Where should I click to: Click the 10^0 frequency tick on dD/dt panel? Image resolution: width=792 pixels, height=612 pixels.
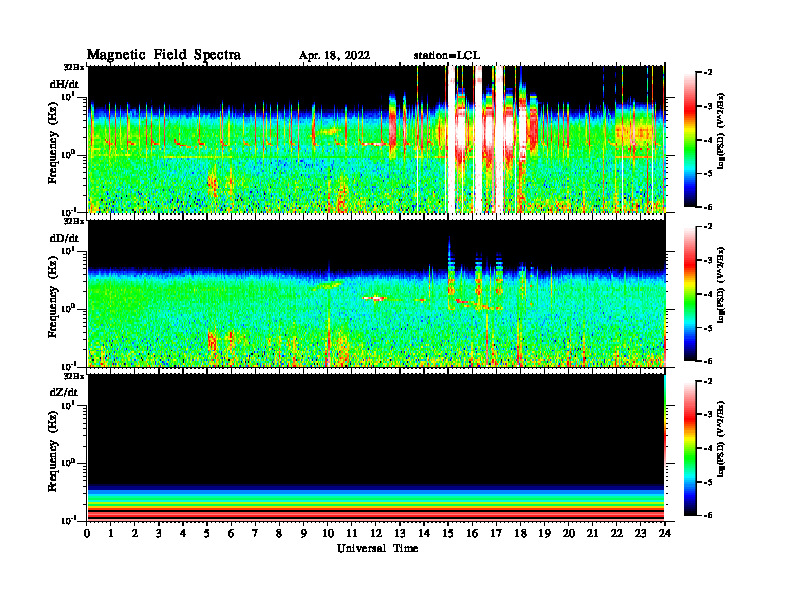point(68,308)
